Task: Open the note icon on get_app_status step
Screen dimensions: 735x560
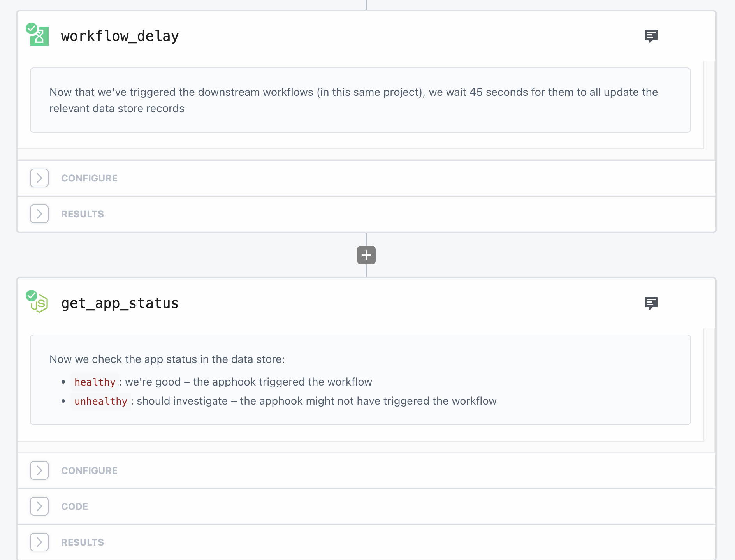Action: coord(651,303)
